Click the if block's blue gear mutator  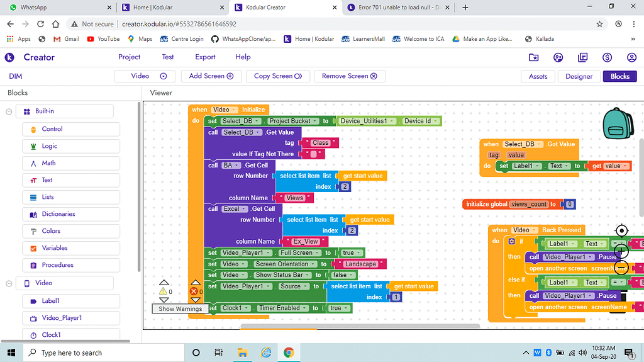point(512,241)
